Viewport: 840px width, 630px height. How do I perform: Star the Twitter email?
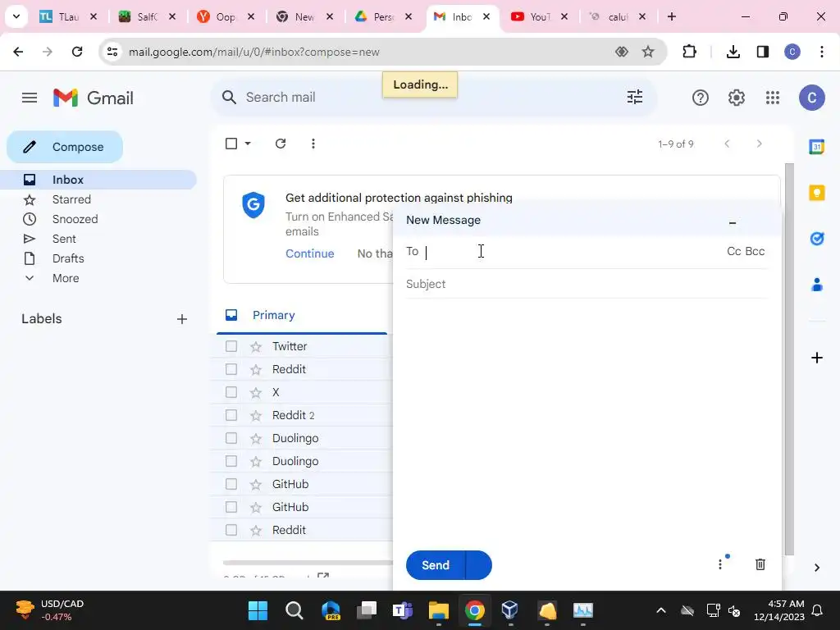coord(256,347)
